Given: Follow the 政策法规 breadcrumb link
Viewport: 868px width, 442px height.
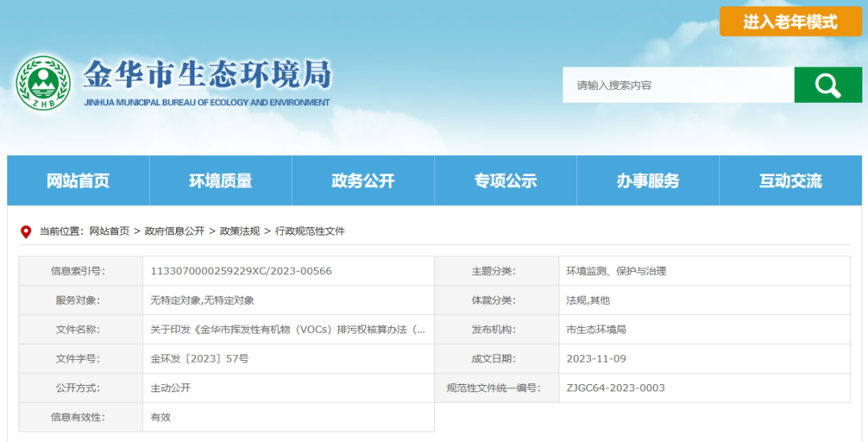Looking at the screenshot, I should [240, 231].
